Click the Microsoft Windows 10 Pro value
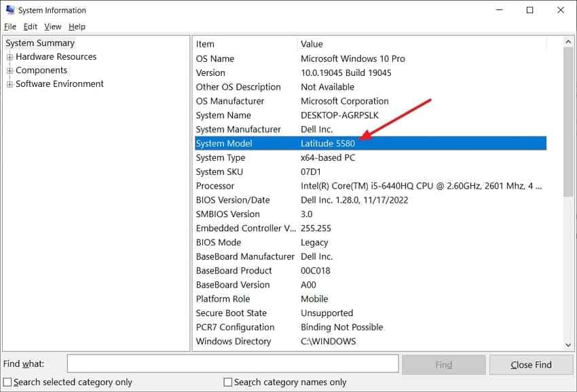577x392 pixels. 353,58
